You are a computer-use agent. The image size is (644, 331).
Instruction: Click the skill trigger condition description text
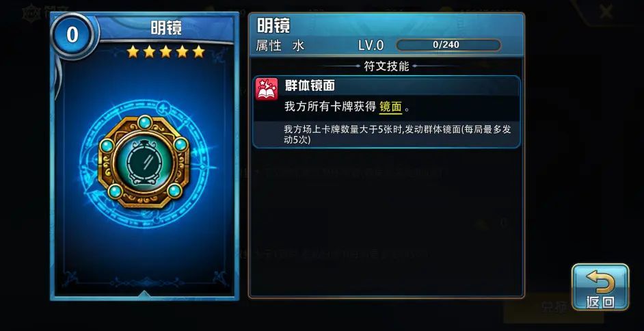[x=397, y=134]
